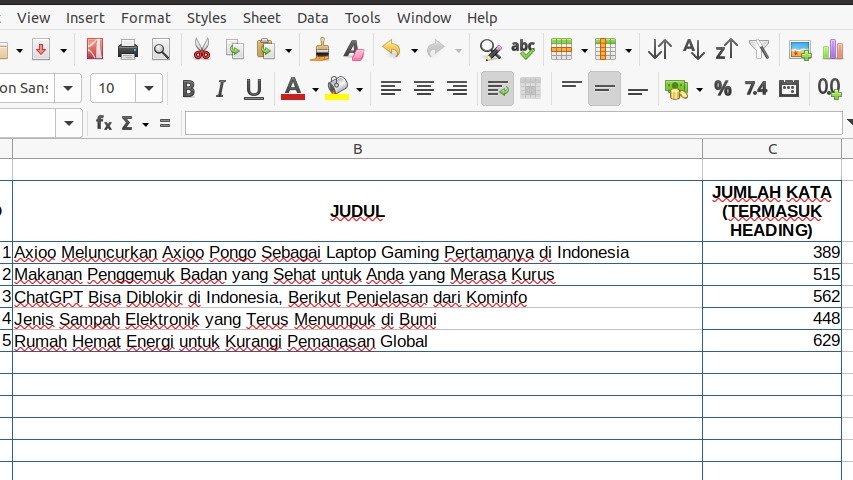This screenshot has height=480, width=853.
Task: Expand the Font Name dropdown arrow
Action: [x=68, y=88]
